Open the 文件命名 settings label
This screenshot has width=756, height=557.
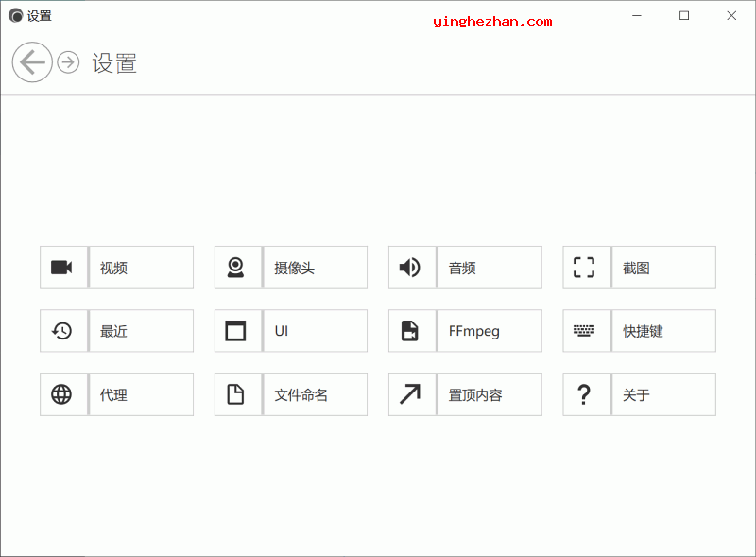click(301, 395)
